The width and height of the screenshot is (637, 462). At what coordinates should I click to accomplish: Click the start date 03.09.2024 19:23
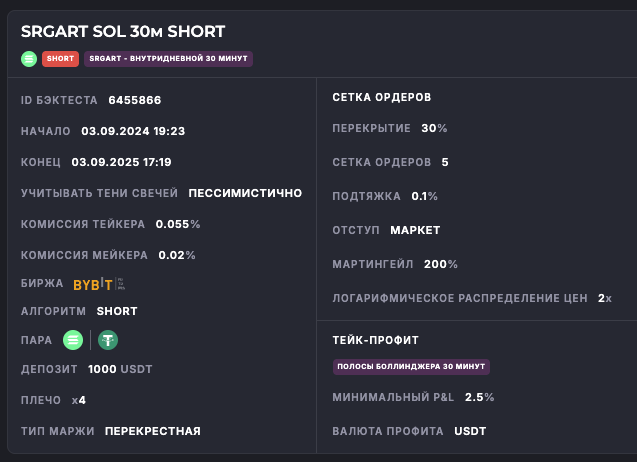[133, 131]
